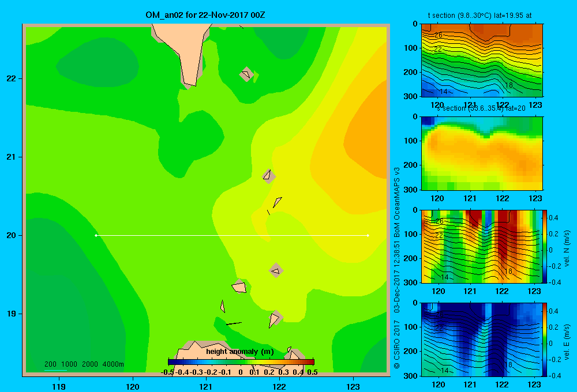This screenshot has width=577, height=392.
Task: Click the '0.4' tick on vel. N colorbar
Action: pos(553,218)
